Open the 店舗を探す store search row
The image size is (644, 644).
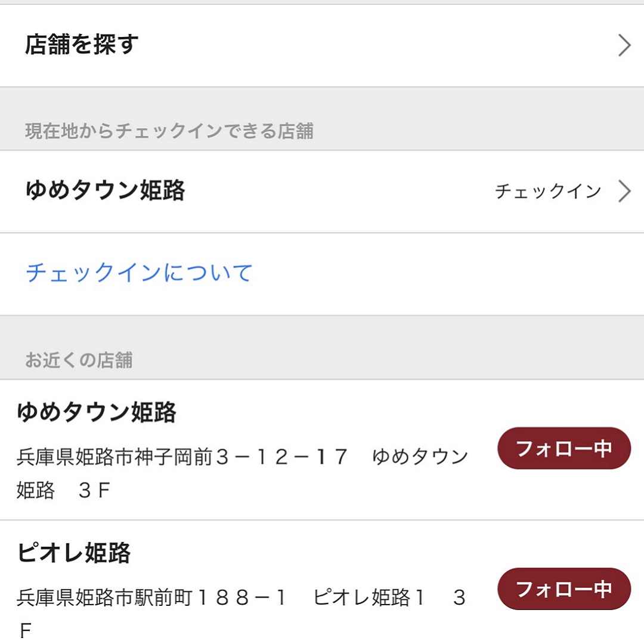322,45
